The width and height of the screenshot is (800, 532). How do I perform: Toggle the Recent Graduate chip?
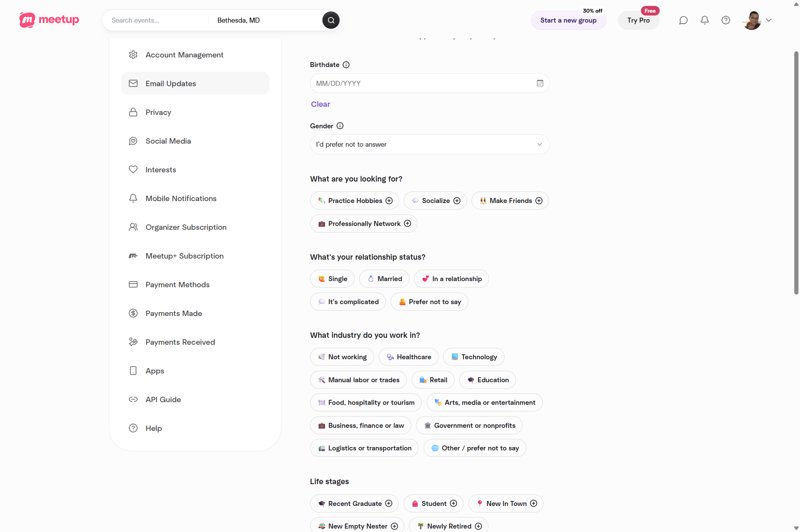354,504
